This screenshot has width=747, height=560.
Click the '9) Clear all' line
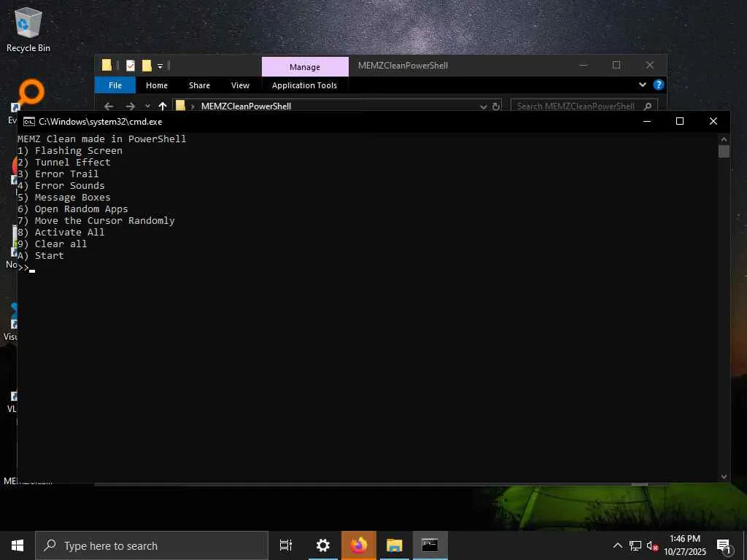click(x=53, y=244)
